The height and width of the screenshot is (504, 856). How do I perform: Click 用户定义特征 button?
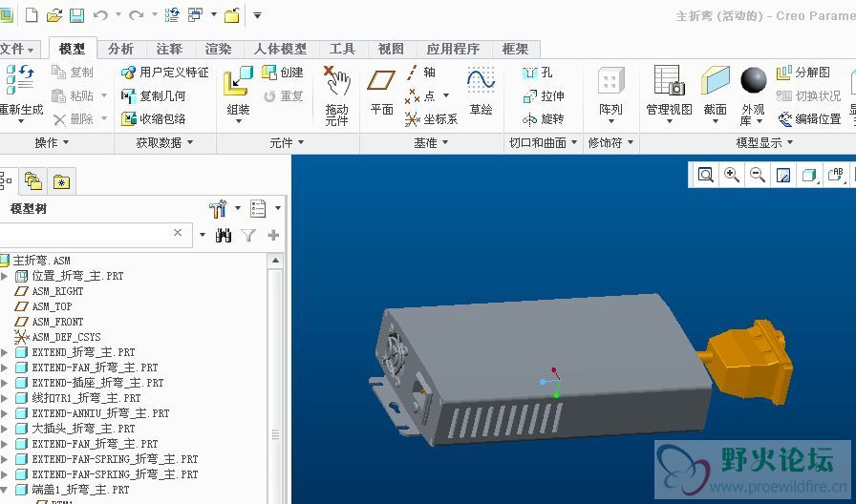tap(165, 72)
